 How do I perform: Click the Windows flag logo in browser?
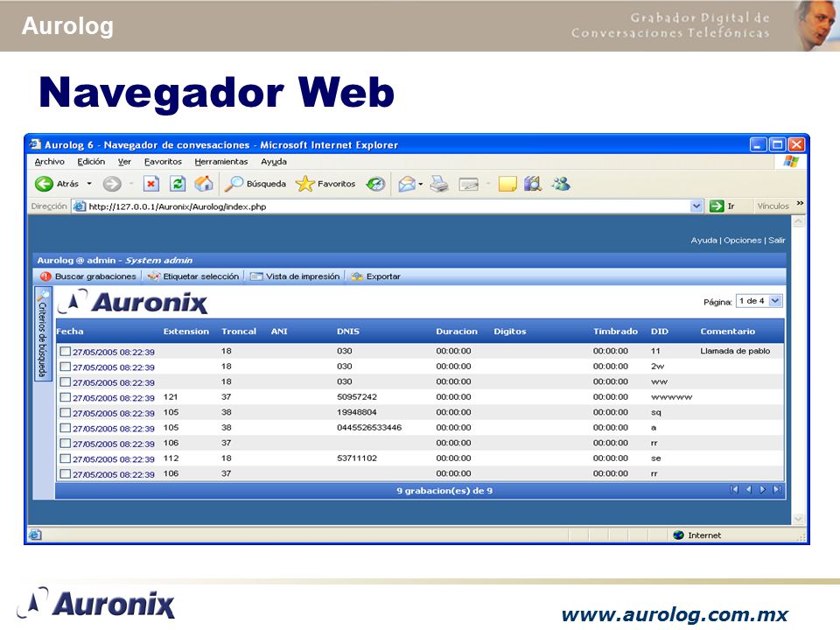coord(791,162)
